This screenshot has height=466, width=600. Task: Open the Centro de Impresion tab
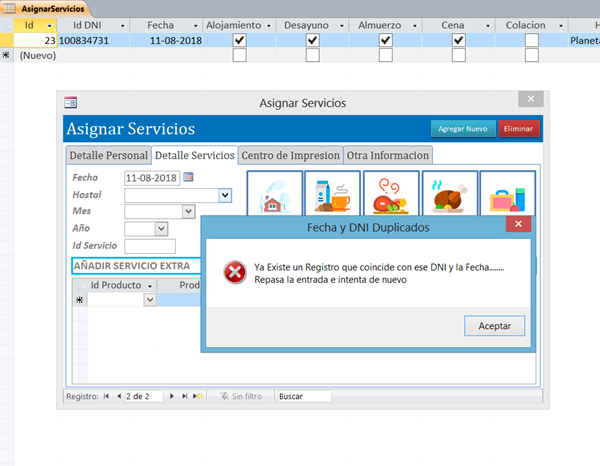click(x=290, y=155)
